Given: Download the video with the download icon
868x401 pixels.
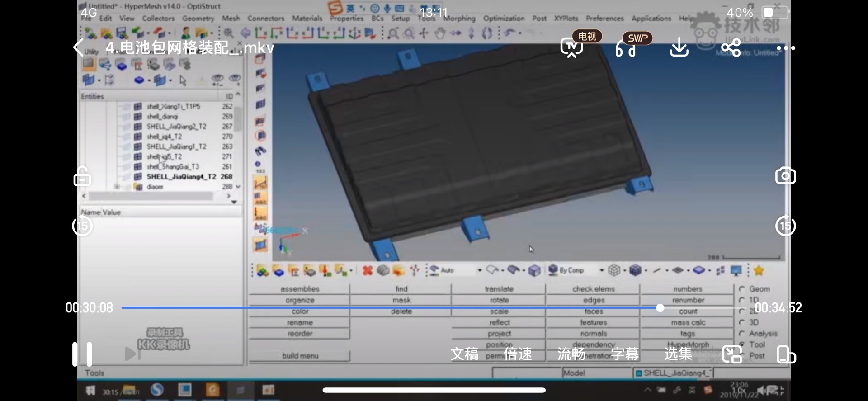Looking at the screenshot, I should pos(679,47).
